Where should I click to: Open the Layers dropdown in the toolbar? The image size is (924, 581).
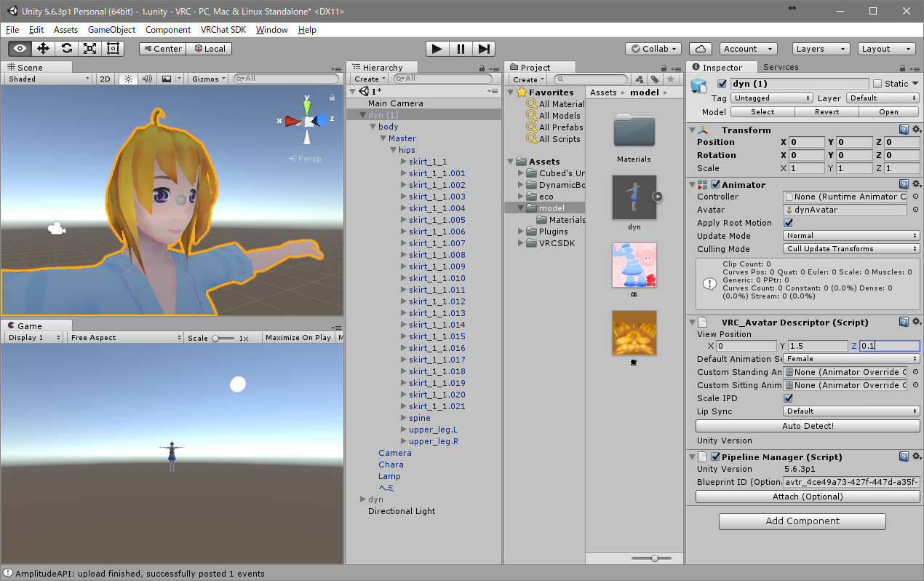coord(821,49)
